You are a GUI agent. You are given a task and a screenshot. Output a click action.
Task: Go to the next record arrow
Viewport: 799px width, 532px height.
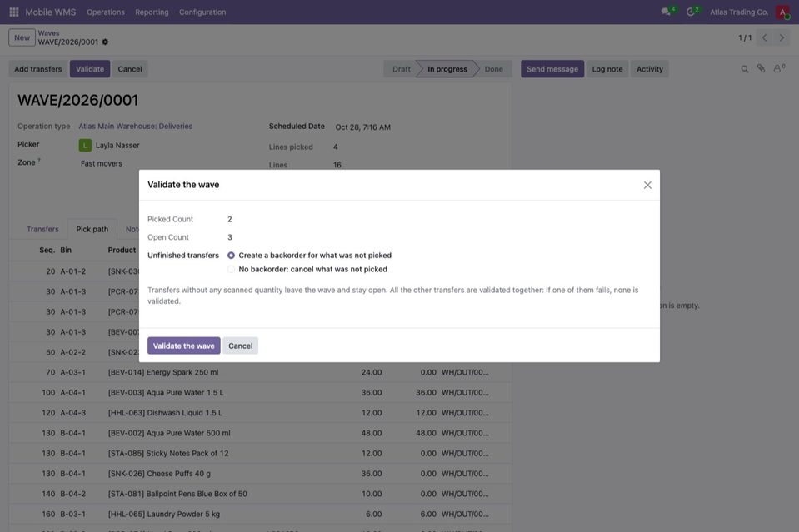782,37
